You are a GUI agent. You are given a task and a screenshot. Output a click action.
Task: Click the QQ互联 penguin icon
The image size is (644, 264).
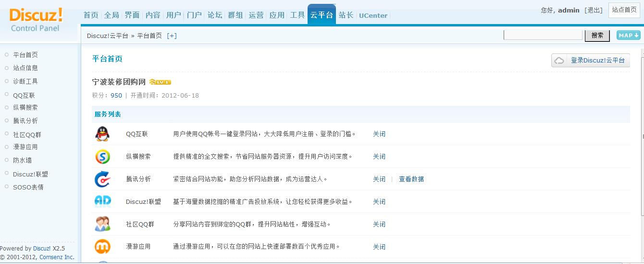[x=102, y=134]
